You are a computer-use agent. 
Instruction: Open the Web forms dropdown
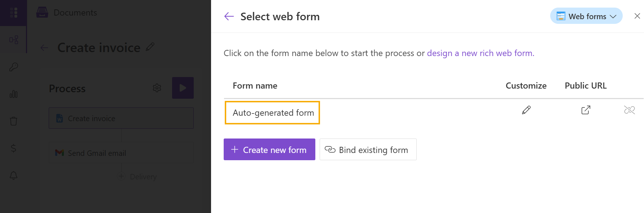click(586, 16)
